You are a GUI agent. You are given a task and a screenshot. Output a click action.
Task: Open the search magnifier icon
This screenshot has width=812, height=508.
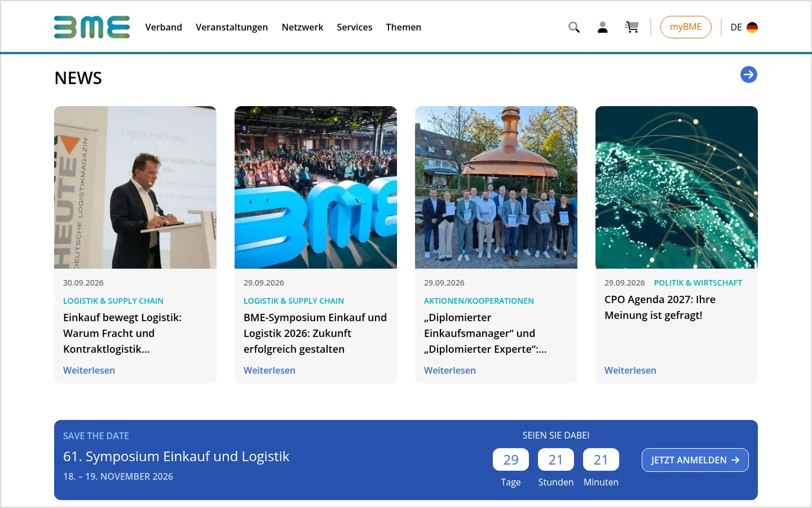(574, 27)
